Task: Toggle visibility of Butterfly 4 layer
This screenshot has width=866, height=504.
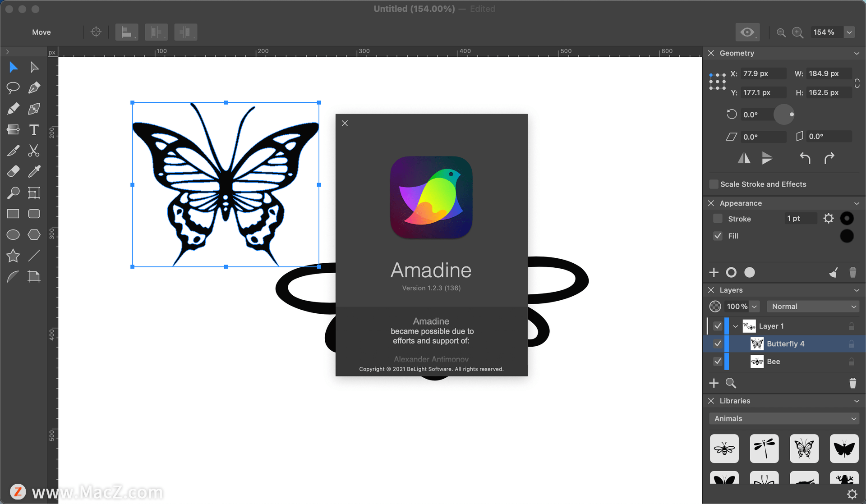Action: click(x=718, y=344)
